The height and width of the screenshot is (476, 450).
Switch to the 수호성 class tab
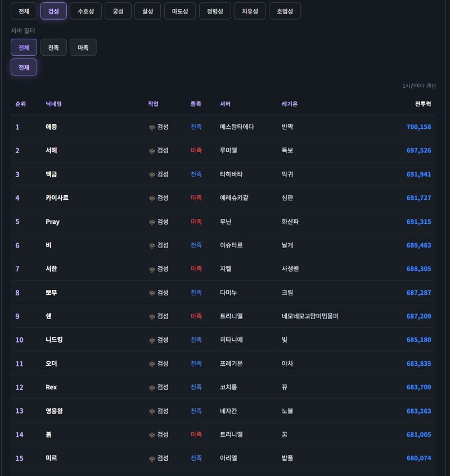coord(86,11)
